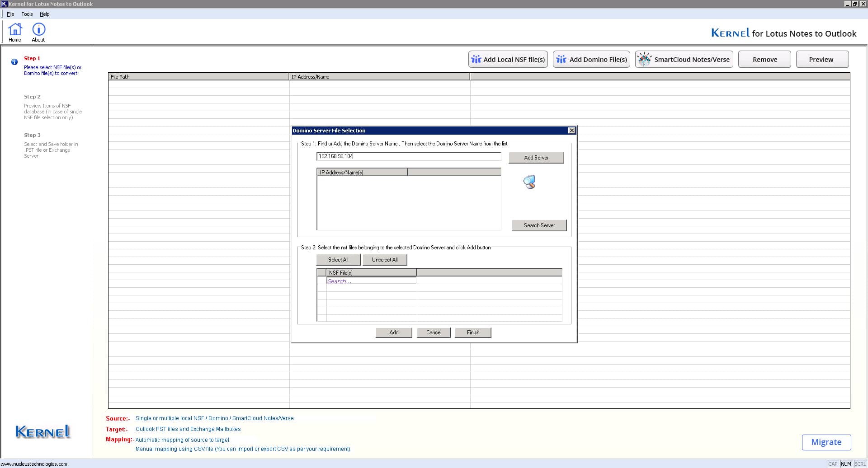Screen dimensions: 868x468
Task: Click IP Address/Name column header in main table
Action: (x=379, y=77)
